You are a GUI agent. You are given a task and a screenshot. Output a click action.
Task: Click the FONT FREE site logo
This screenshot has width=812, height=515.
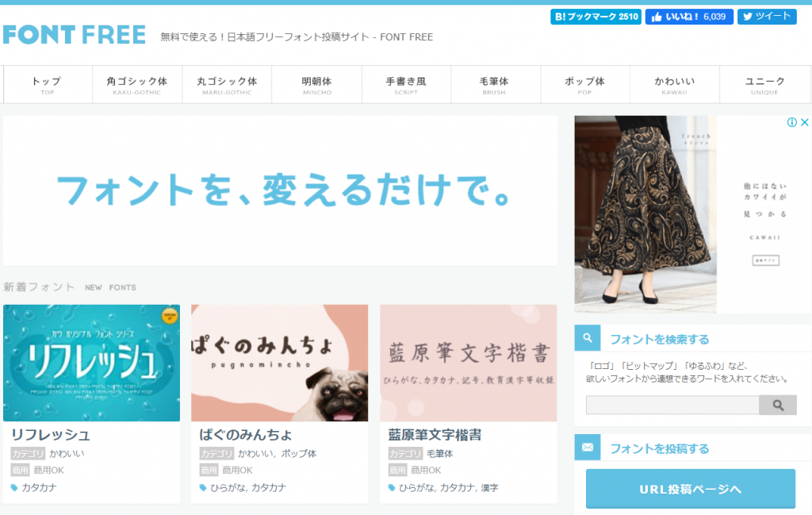pos(75,35)
